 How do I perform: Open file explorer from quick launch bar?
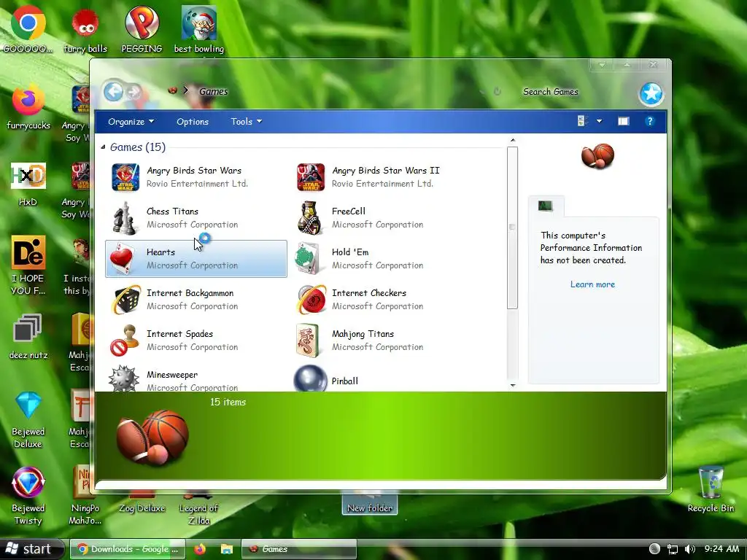click(x=227, y=549)
